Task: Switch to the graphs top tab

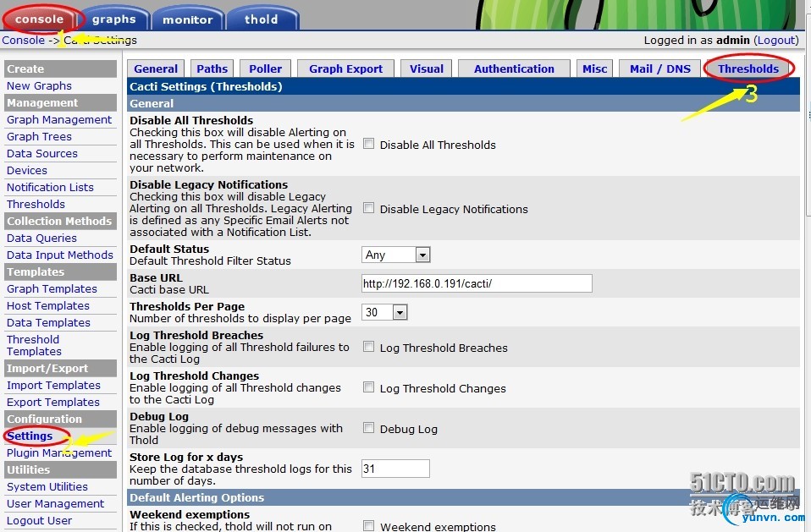Action: pos(113,19)
